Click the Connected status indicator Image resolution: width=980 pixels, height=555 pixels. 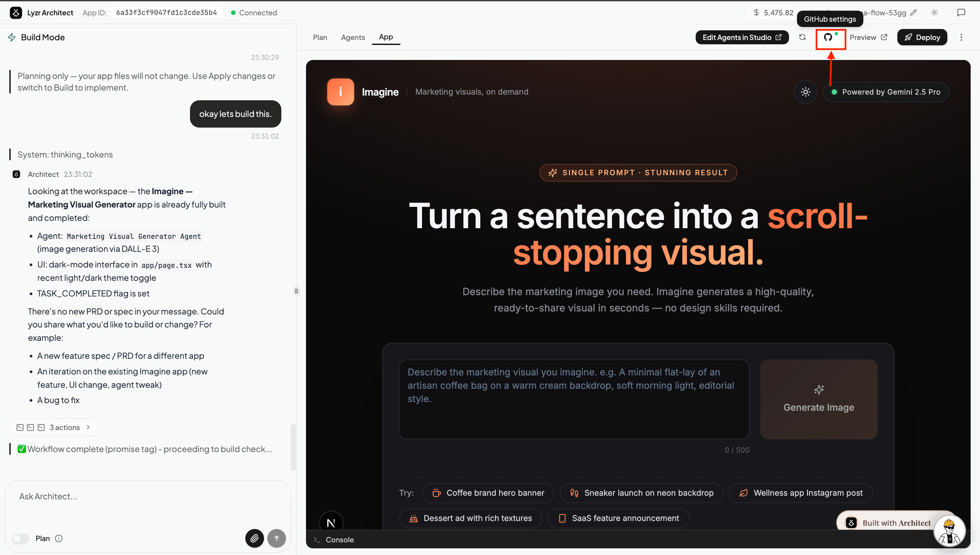pyautogui.click(x=254, y=13)
